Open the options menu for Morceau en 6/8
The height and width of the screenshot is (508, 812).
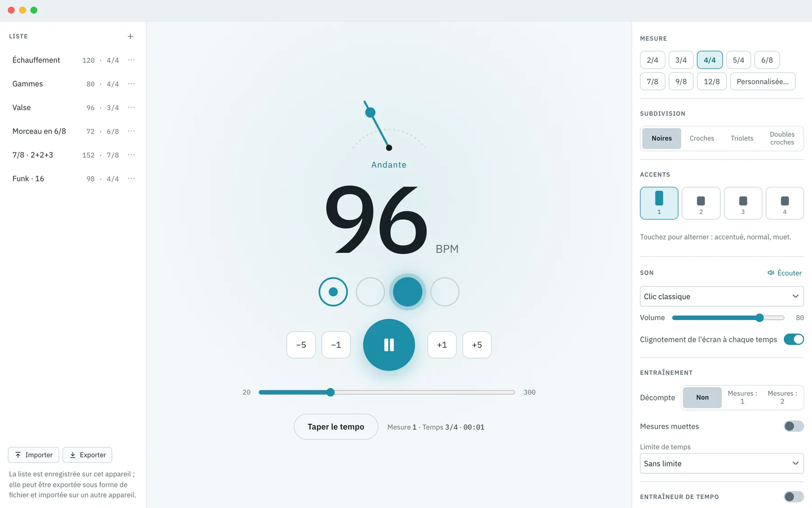(x=131, y=131)
